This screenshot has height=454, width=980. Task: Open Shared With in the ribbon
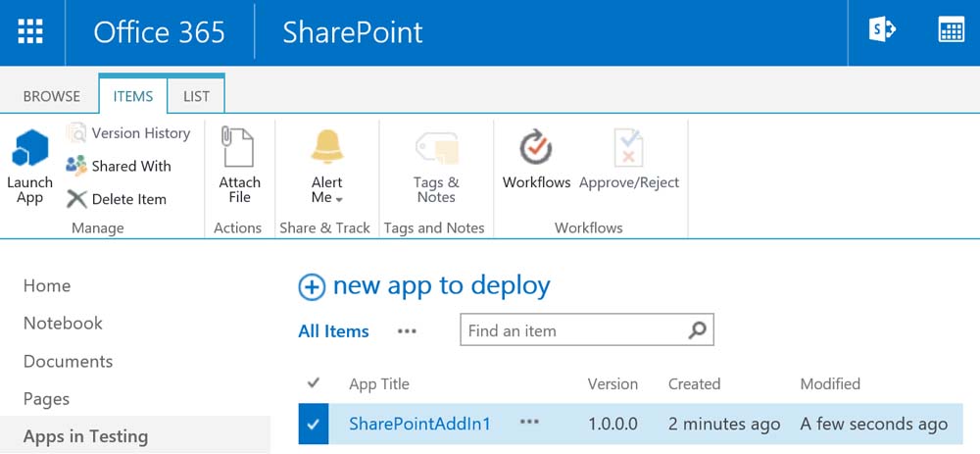point(119,166)
